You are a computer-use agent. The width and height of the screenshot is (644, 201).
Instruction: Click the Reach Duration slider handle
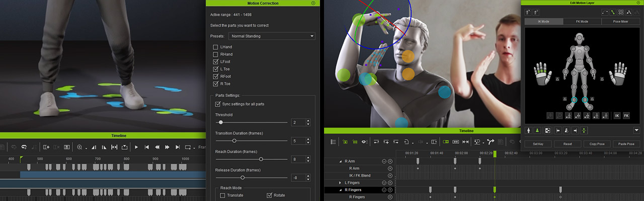point(261,159)
